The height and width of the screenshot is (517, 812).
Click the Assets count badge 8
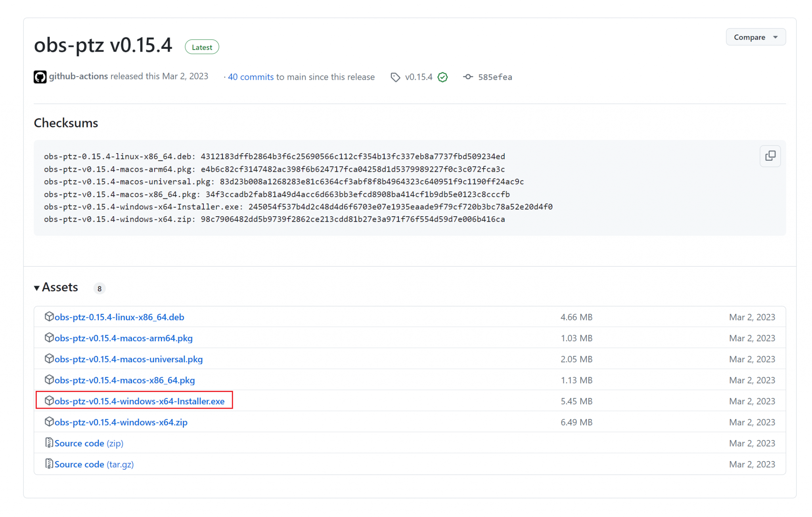click(100, 288)
